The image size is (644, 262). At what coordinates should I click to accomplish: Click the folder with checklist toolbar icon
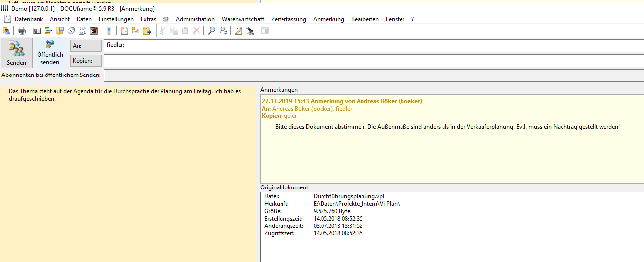60,31
